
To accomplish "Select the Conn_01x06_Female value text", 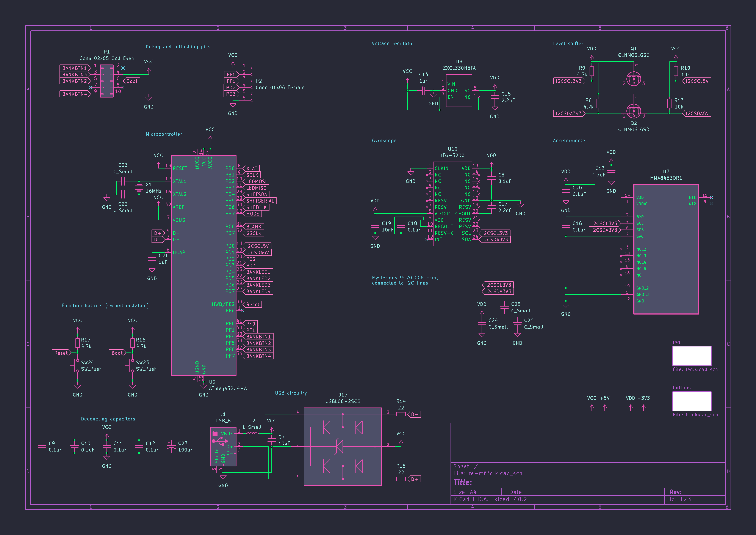I will [x=280, y=88].
